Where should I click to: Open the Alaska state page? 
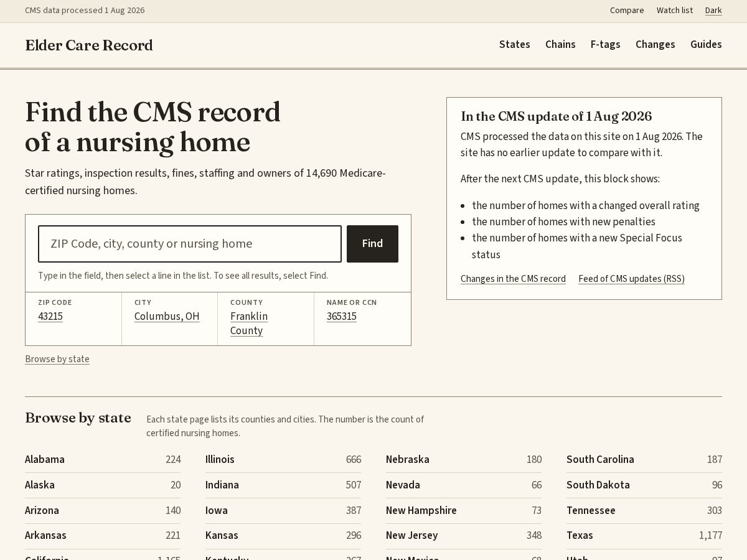[40, 485]
